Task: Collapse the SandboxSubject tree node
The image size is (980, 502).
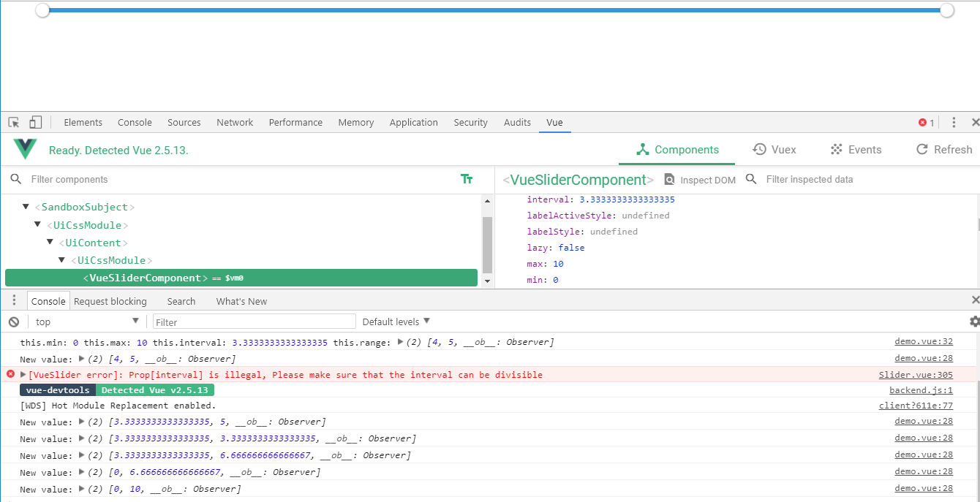Action: (26, 207)
